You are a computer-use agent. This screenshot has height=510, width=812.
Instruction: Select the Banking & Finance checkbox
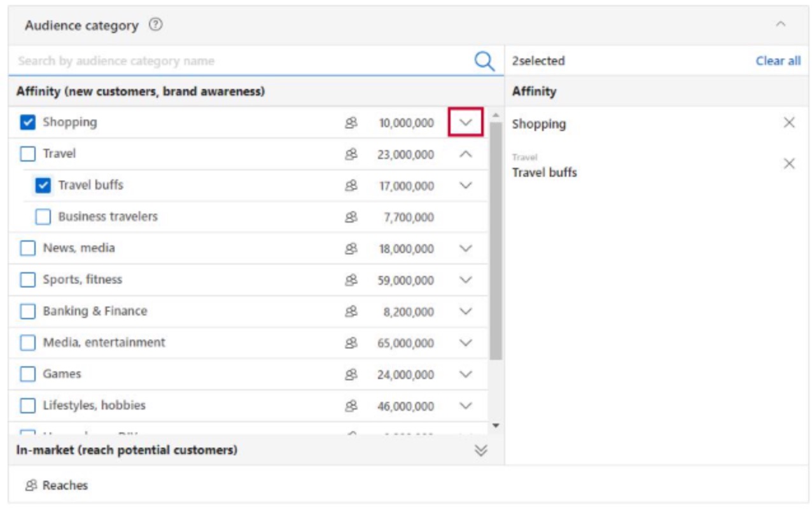tap(28, 312)
